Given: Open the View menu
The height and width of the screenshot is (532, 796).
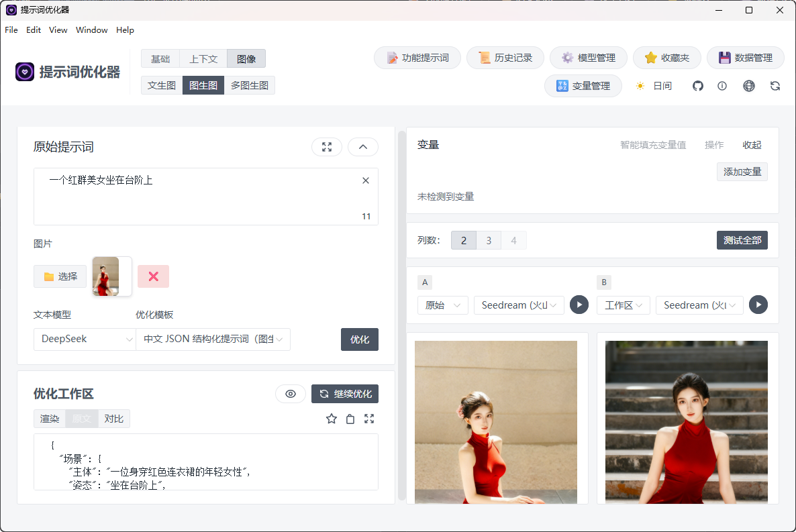Looking at the screenshot, I should pos(58,30).
